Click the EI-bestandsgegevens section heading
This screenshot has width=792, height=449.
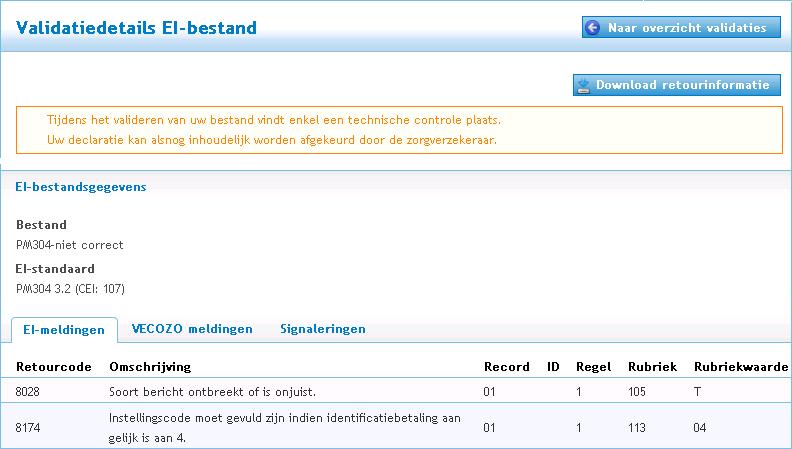pyautogui.click(x=81, y=187)
